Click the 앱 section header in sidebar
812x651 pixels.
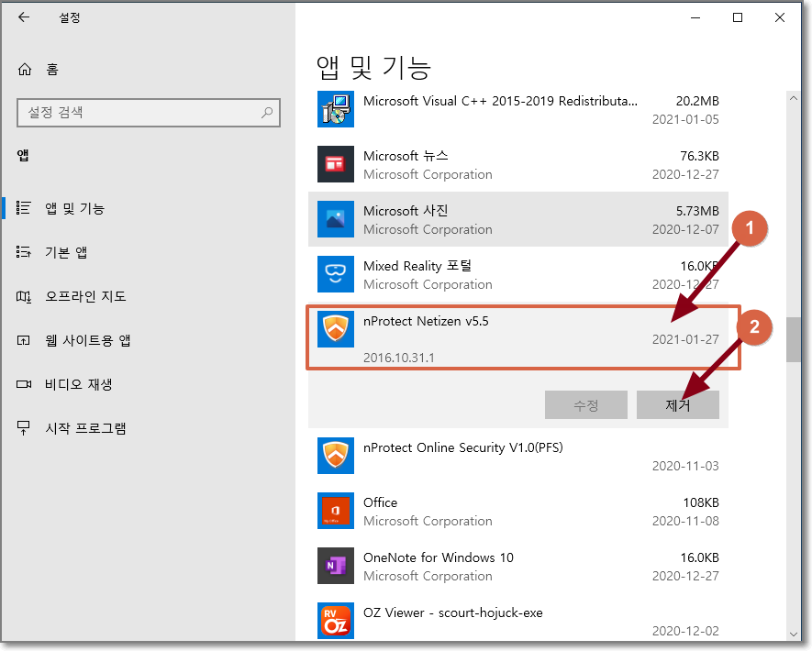point(23,155)
